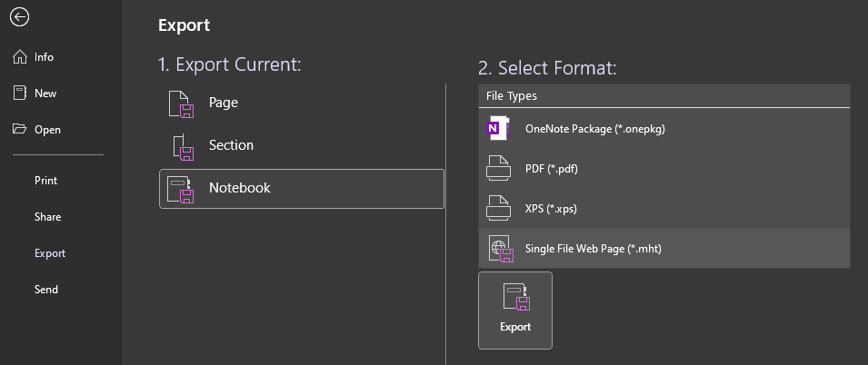Click the Export button

pyautogui.click(x=515, y=311)
